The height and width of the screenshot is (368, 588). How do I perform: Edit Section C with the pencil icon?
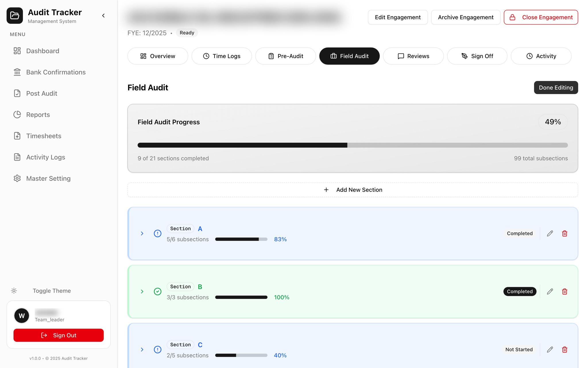pyautogui.click(x=550, y=350)
